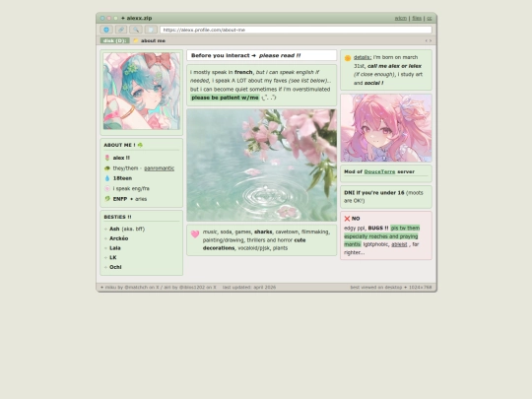Open the DouceTerre server link

point(379,171)
